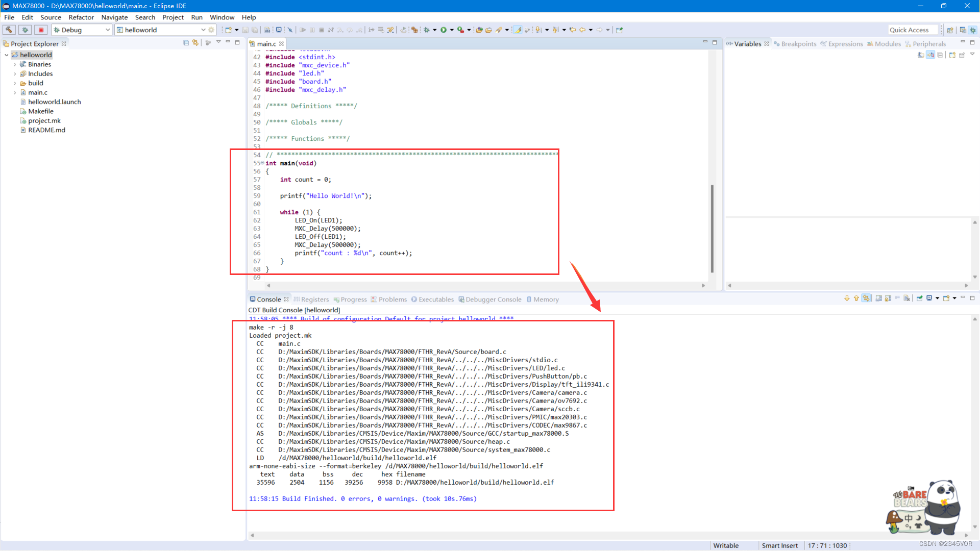This screenshot has width=980, height=551.
Task: Click the green Run button
Action: point(444,30)
